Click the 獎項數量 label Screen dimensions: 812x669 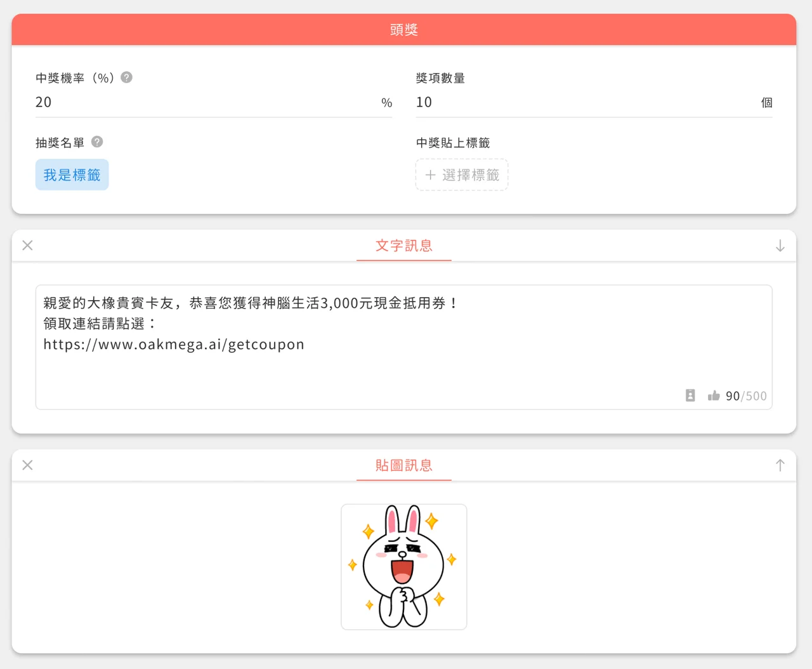point(441,78)
